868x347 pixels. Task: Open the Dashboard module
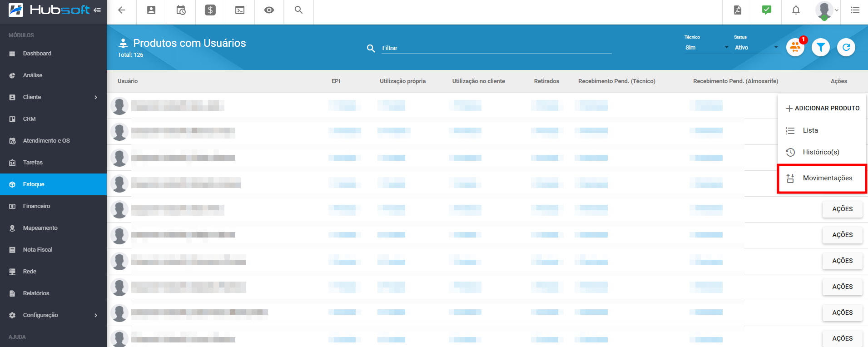tap(53, 54)
